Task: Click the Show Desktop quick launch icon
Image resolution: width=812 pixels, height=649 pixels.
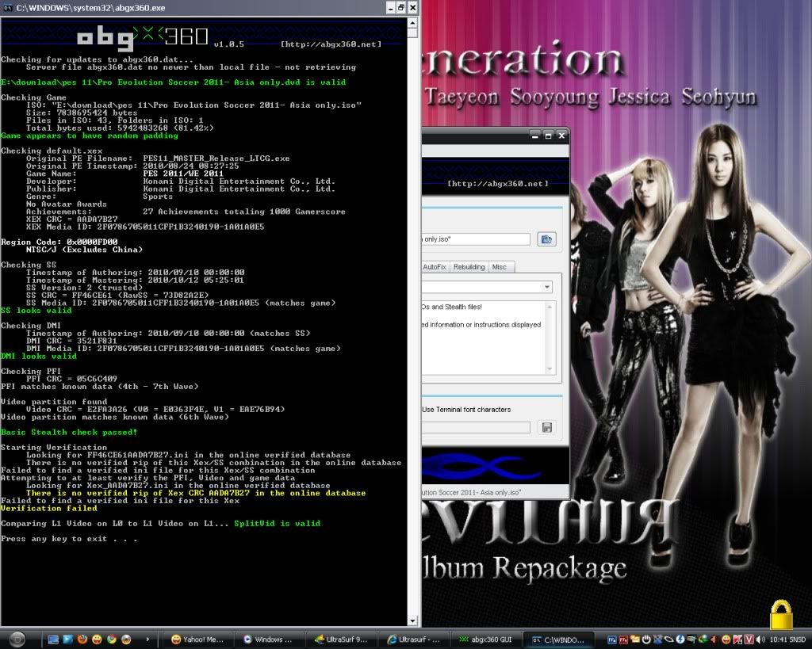Action: 53,639
